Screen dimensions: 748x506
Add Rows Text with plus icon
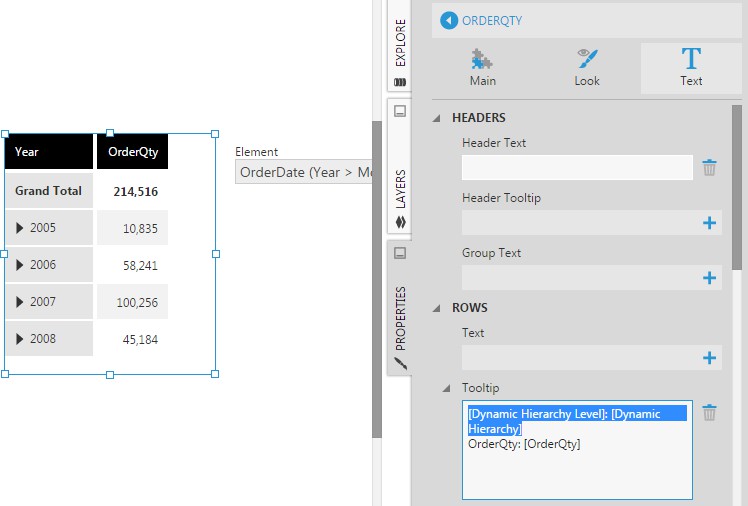click(x=709, y=358)
